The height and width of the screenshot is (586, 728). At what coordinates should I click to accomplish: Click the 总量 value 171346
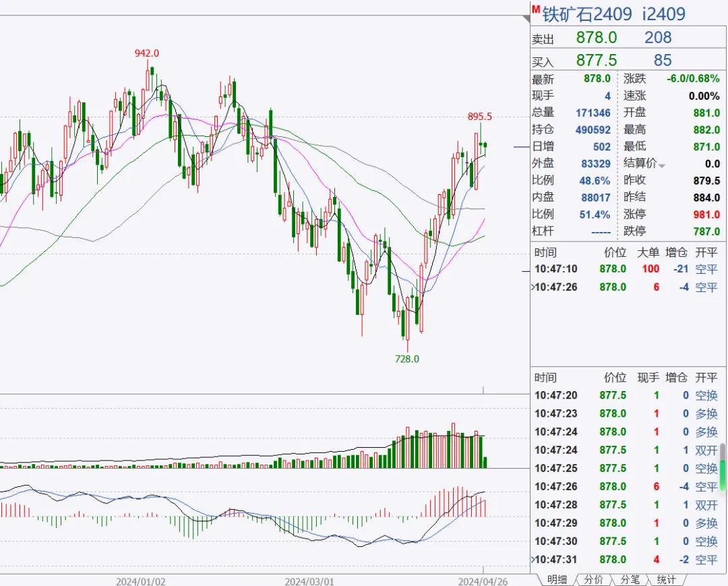coord(593,113)
